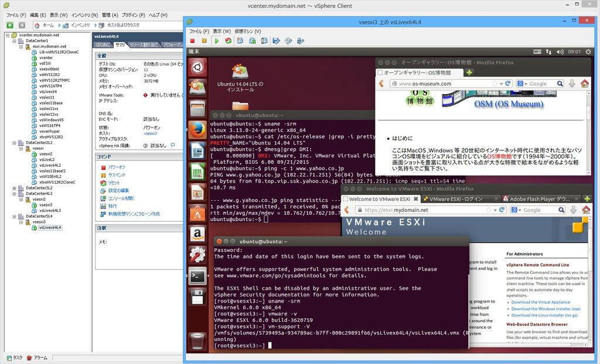Screen dimensions: 600x364
Task: Click the network indicator in Ubuntu top panel
Action: 548,51
